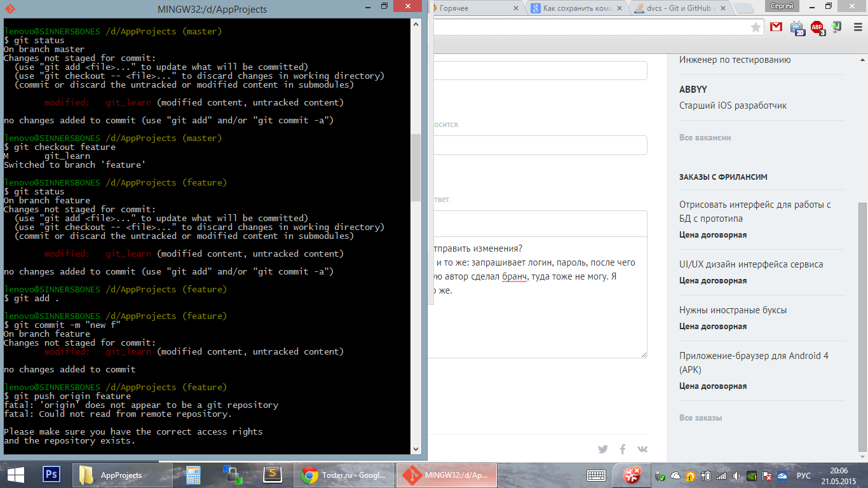Image resolution: width=868 pixels, height=488 pixels.
Task: Switch to the MINGW32 taskbar item
Action: pos(447,475)
